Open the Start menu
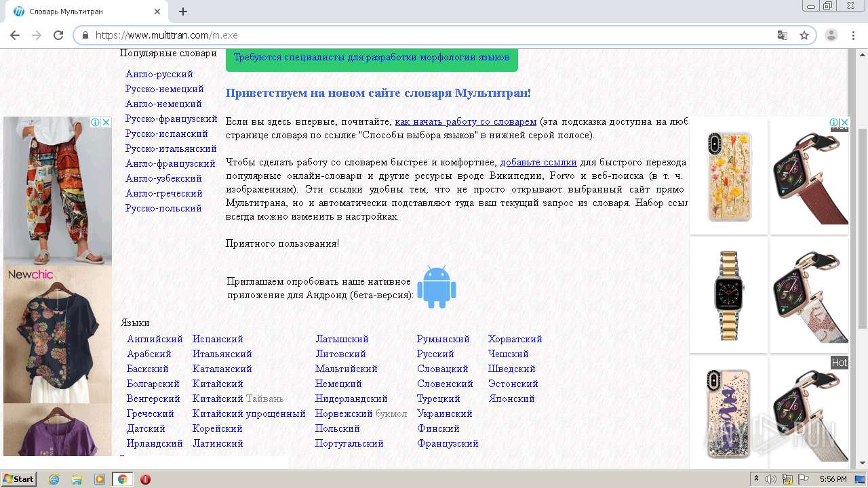Viewport: 868px width, 488px height. click(19, 479)
